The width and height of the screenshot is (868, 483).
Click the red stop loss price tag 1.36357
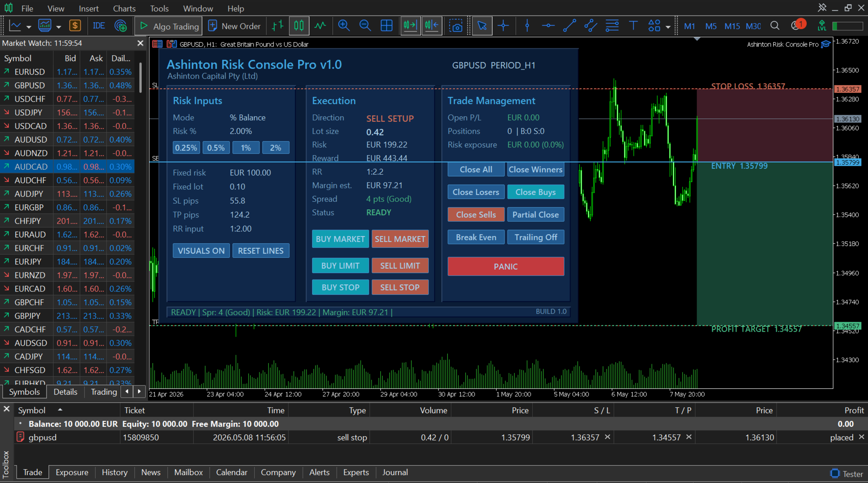tap(847, 89)
